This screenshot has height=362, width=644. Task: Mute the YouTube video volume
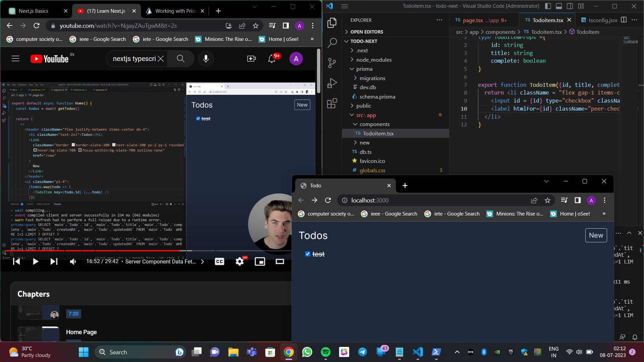(x=73, y=261)
